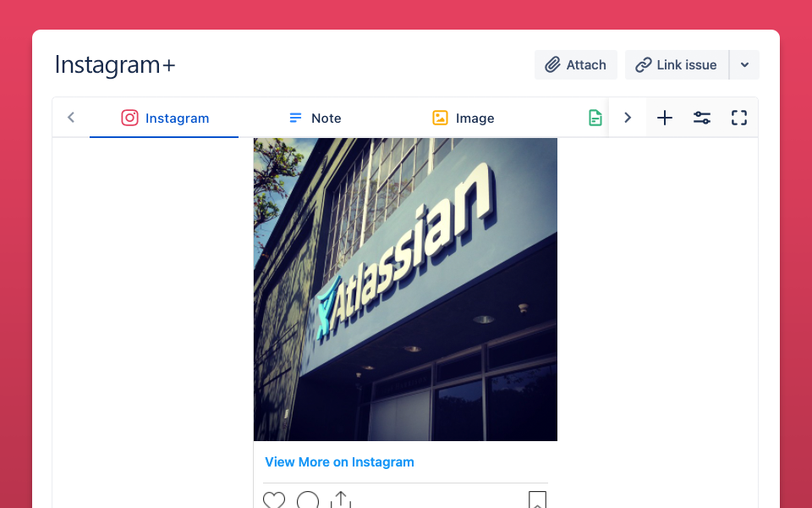
Task: Open the green document tab icon
Action: click(595, 118)
